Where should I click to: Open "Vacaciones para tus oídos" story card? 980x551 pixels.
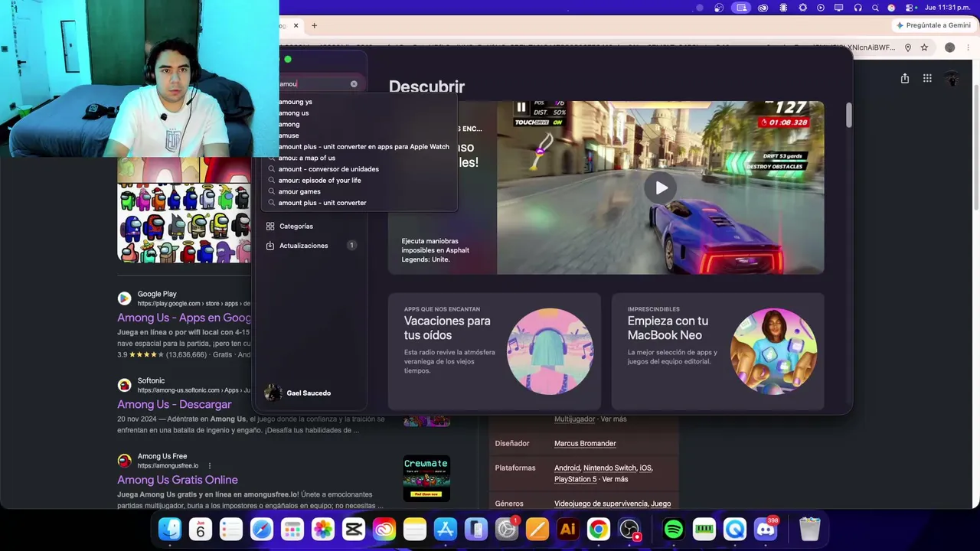tap(495, 351)
